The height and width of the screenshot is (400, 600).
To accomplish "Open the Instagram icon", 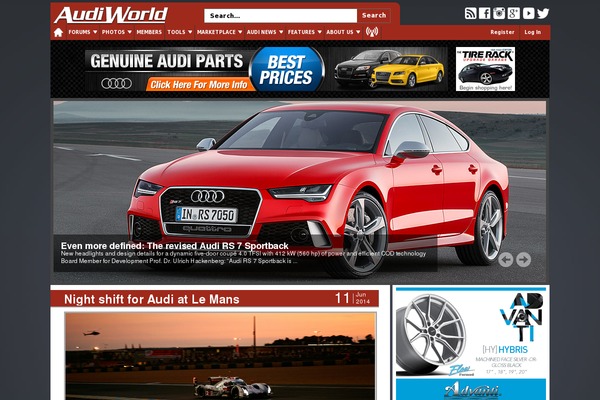I will pyautogui.click(x=499, y=13).
